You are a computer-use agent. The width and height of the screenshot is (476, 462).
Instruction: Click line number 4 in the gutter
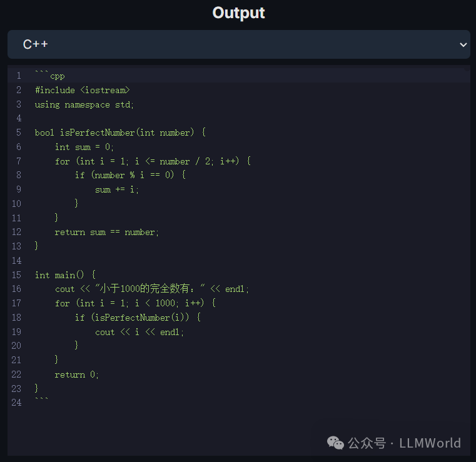coord(19,118)
